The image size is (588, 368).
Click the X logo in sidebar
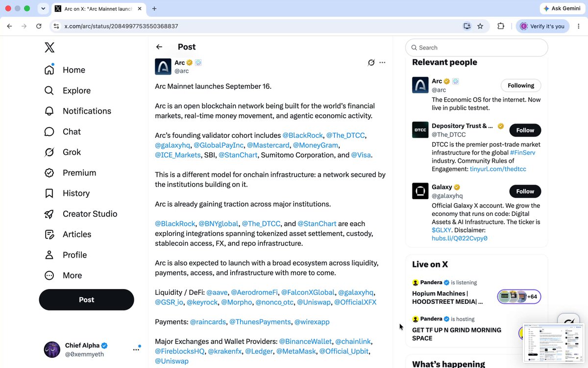(x=49, y=48)
